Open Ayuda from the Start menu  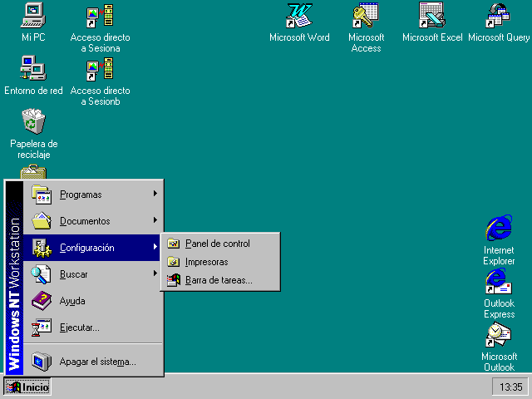coord(93,301)
